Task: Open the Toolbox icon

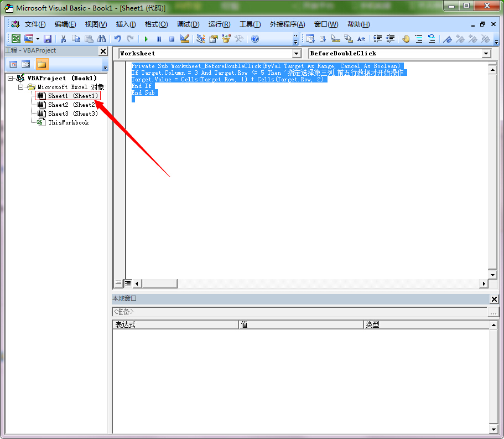Action: (239, 39)
